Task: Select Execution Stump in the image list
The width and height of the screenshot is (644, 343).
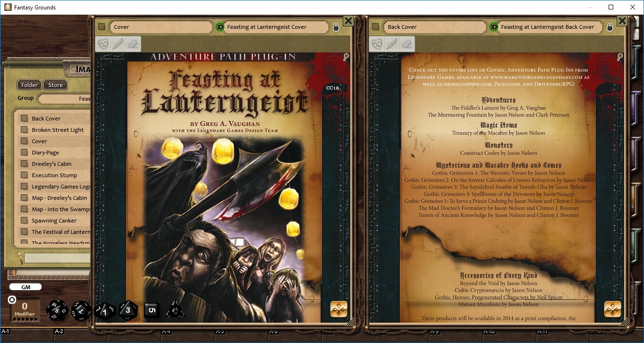Action: pos(56,175)
